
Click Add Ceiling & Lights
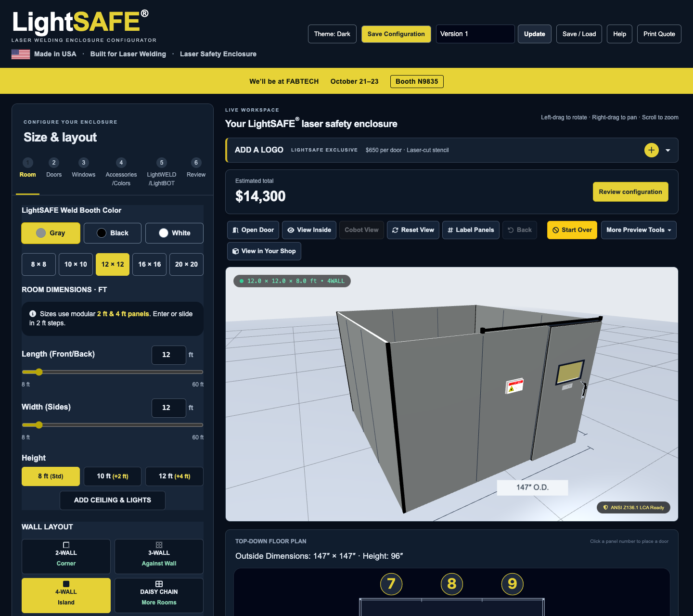click(x=113, y=500)
